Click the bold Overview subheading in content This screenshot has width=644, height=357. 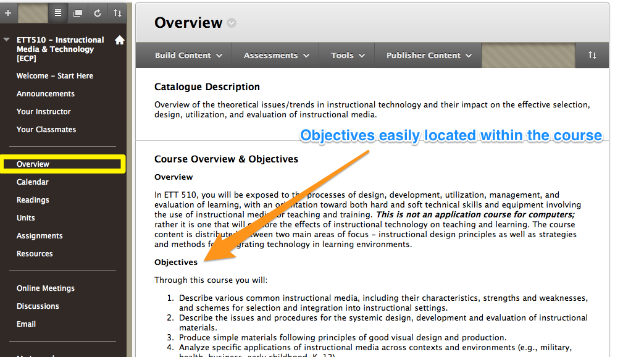tap(174, 177)
